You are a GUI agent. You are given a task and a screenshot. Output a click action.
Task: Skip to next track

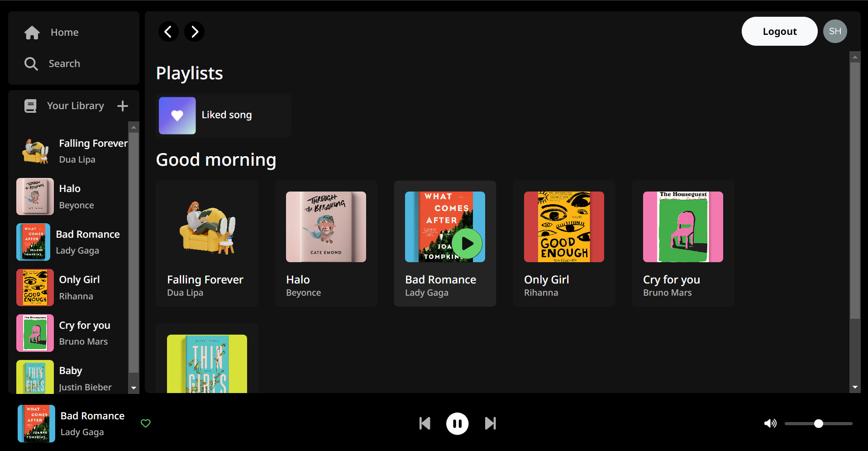[x=490, y=423]
